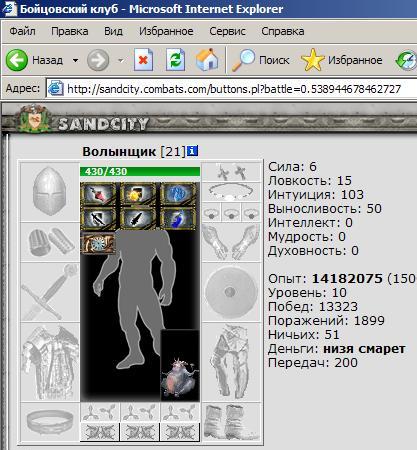Click the empty body armor slot
Viewport: 417px width, 450px height.
[50, 362]
